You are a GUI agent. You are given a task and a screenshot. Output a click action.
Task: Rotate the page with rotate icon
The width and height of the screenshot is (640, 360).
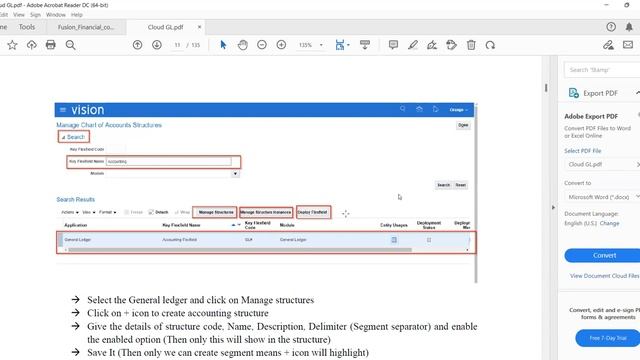[490, 45]
